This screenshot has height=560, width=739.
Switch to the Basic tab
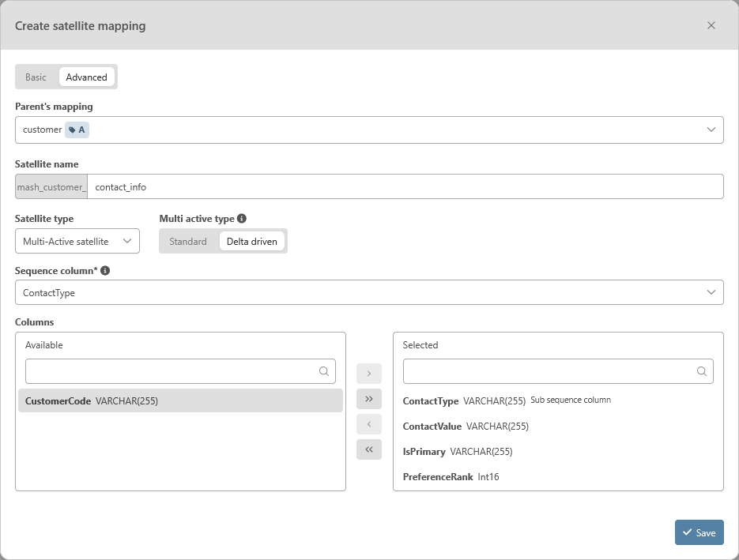36,77
